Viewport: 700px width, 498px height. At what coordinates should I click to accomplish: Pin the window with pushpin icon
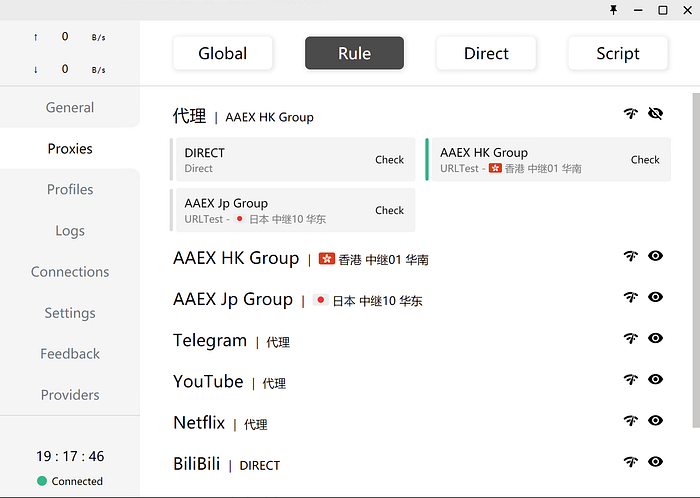613,10
